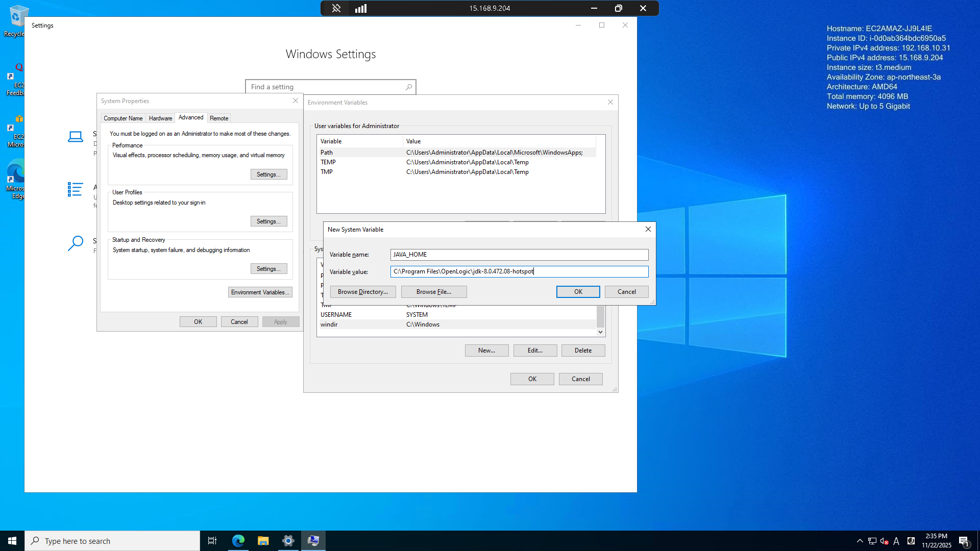
Task: Show hidden tray icons chevron
Action: [x=860, y=541]
